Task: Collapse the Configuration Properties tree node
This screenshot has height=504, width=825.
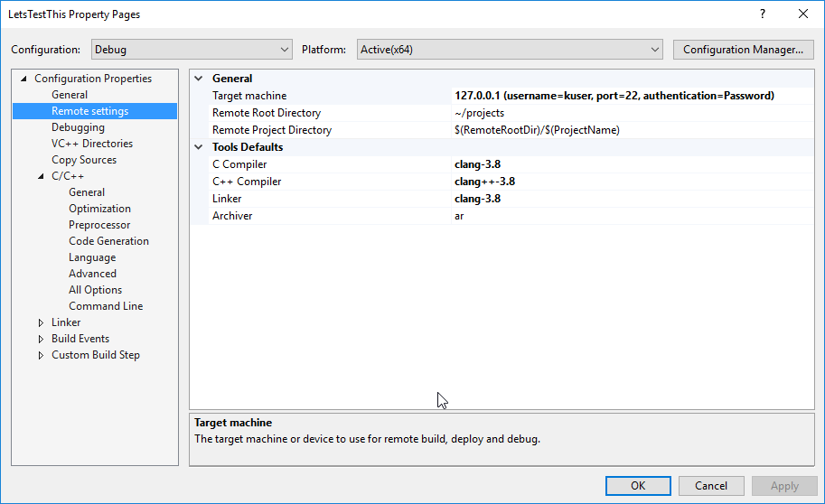Action: pos(23,79)
